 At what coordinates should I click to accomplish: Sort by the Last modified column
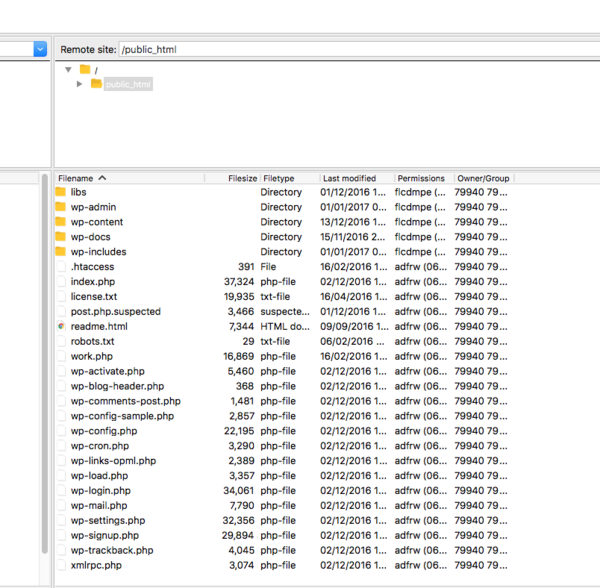pos(349,178)
